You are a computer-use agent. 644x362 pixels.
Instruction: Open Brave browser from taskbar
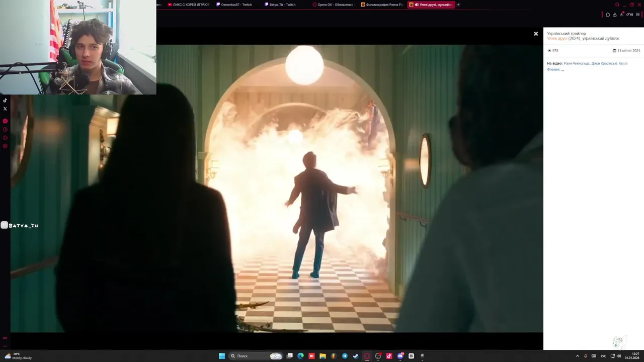tap(334, 356)
